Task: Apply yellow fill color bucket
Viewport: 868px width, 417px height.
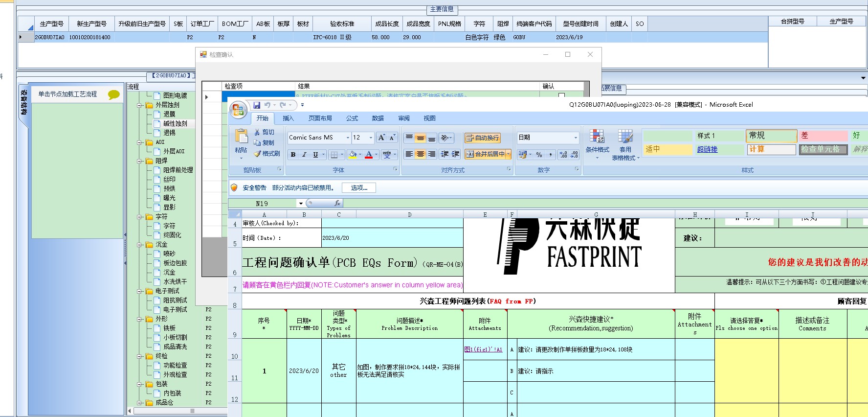Action: click(x=353, y=155)
